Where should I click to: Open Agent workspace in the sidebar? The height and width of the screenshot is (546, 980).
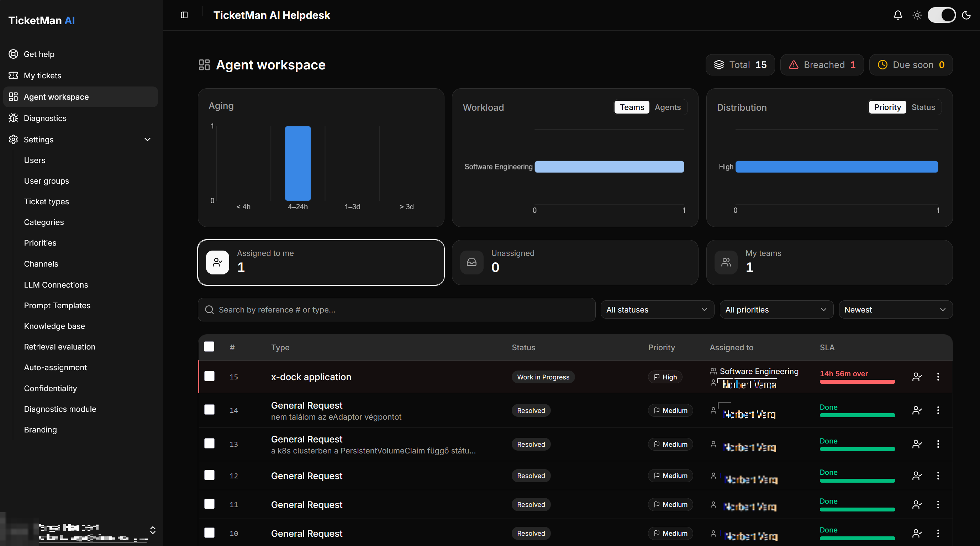[x=80, y=97]
